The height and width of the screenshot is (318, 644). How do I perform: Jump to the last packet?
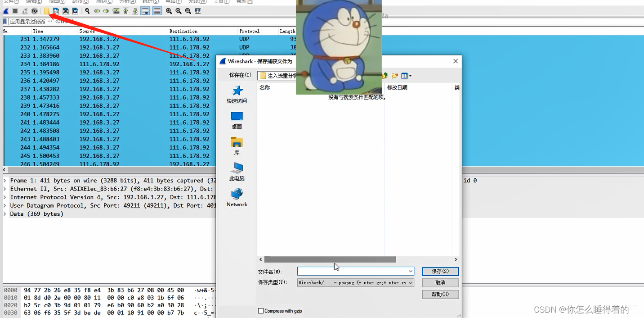135,11
